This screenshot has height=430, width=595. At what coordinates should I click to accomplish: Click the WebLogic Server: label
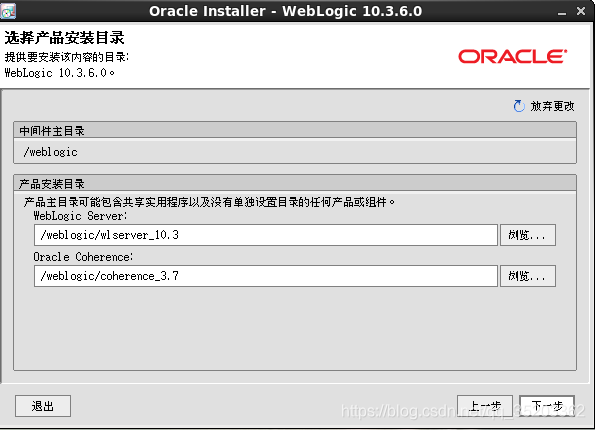(80, 216)
